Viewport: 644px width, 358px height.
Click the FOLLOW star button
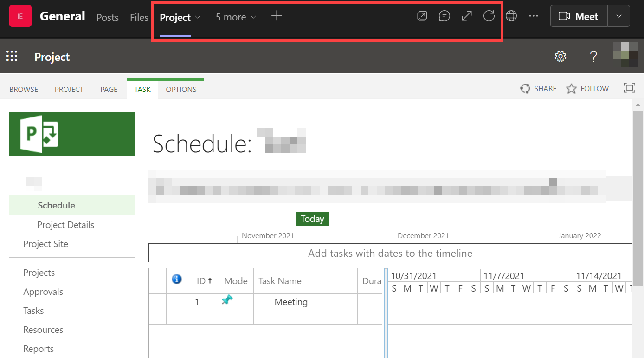(x=587, y=89)
